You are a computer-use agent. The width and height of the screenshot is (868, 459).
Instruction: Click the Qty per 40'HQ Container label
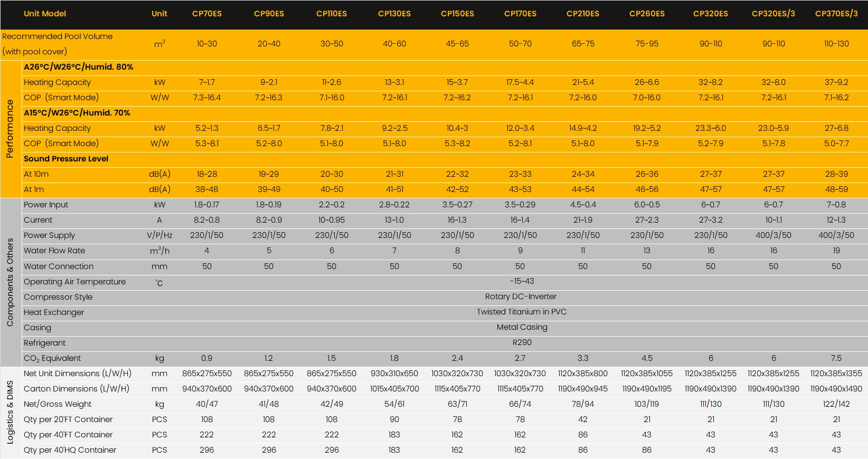coord(70,450)
